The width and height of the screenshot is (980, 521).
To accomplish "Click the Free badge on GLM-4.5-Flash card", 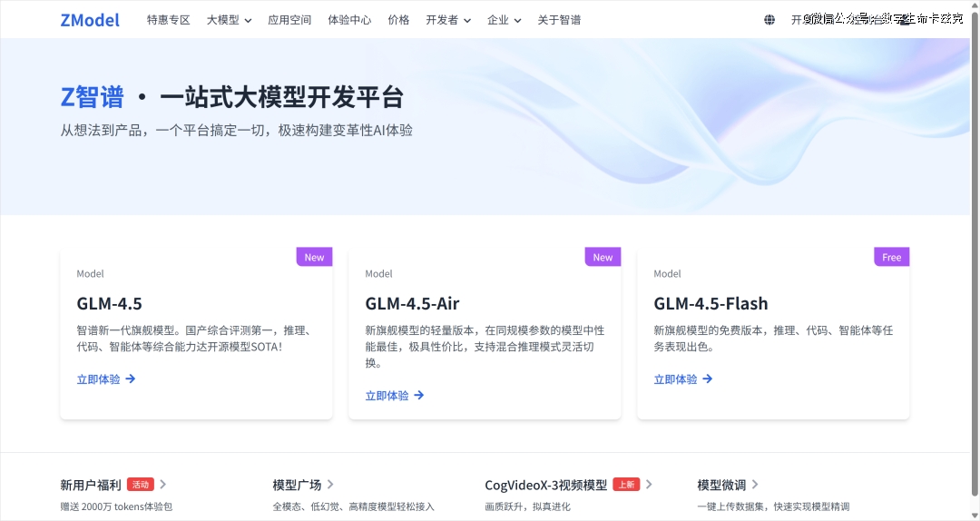I will (x=891, y=257).
